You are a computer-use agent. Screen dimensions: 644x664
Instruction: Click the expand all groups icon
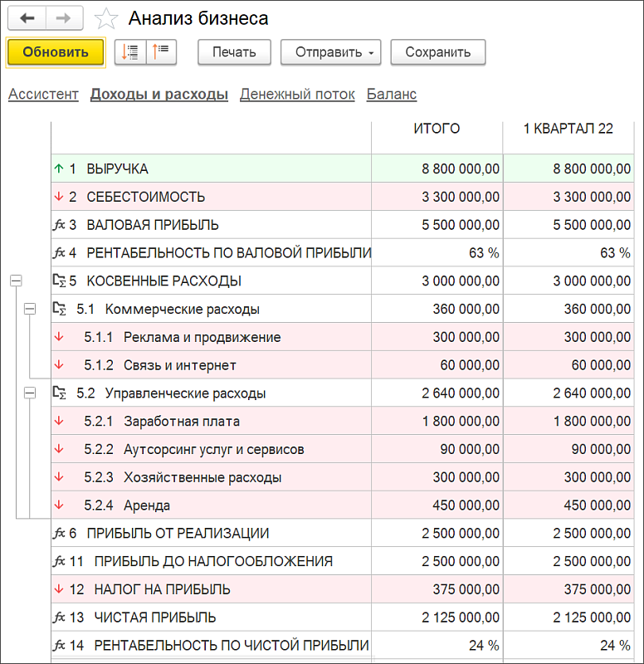(x=130, y=51)
